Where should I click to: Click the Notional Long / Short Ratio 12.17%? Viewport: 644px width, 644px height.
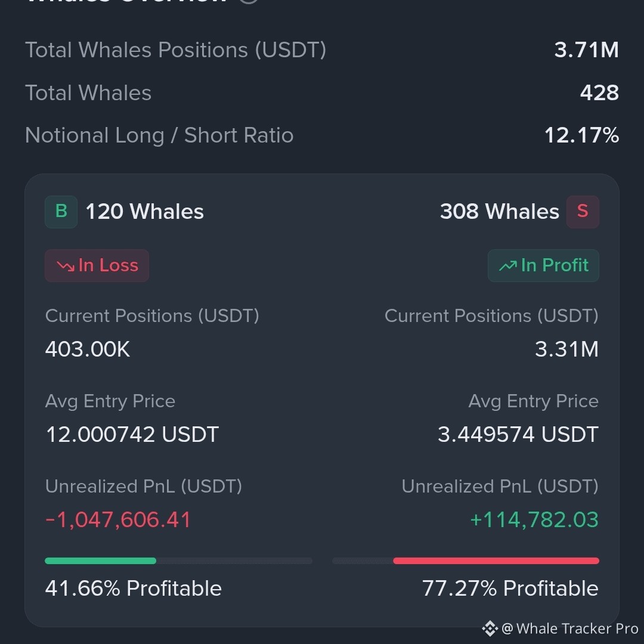pyautogui.click(x=581, y=135)
